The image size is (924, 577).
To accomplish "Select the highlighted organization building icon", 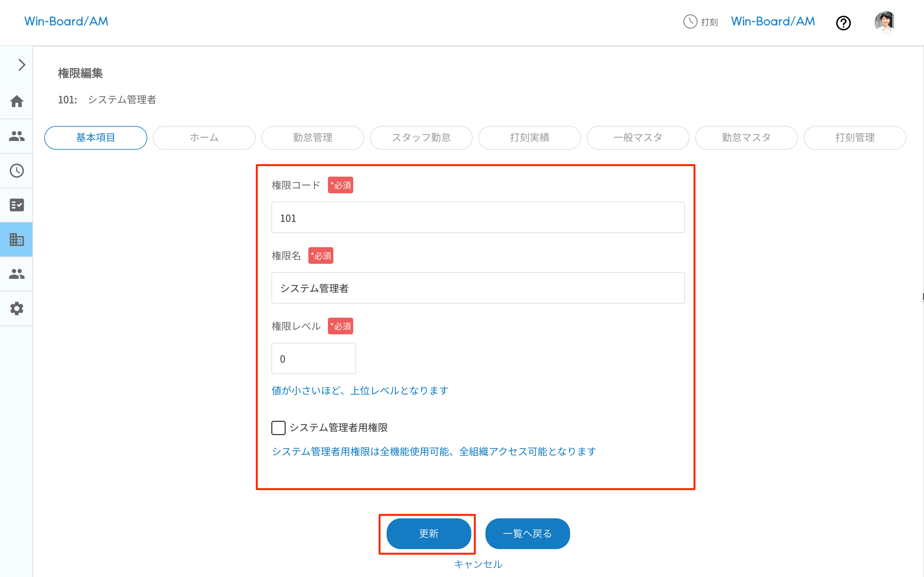I will pos(17,239).
